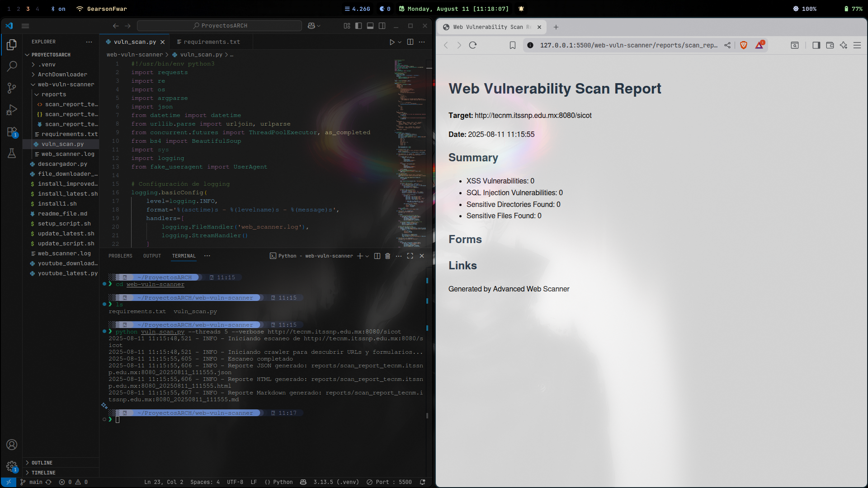868x488 pixels.
Task: Open a new browser tab
Action: [556, 27]
